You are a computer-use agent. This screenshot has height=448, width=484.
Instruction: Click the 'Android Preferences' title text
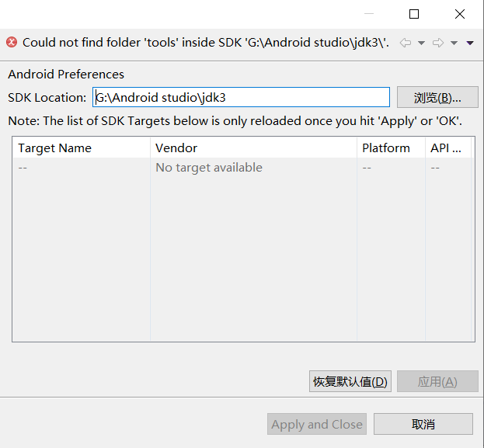click(x=66, y=75)
